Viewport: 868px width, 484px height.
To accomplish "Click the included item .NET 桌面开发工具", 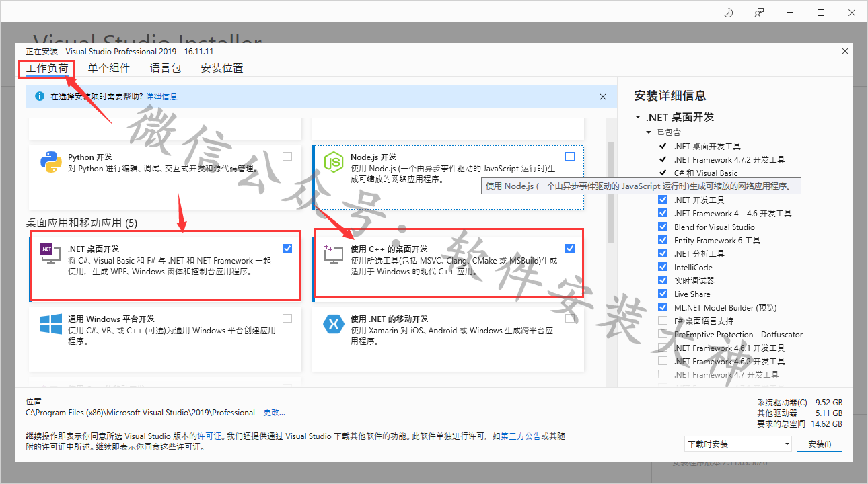I will tap(707, 146).
